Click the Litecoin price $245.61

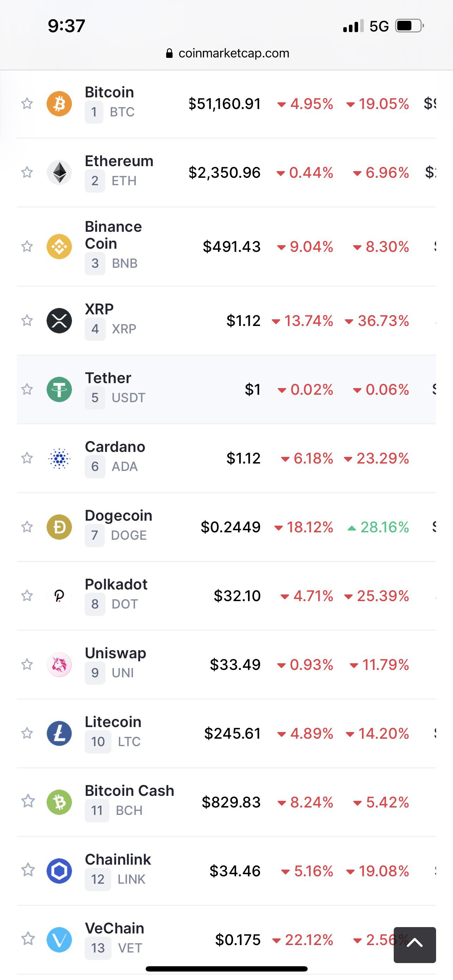coord(232,733)
